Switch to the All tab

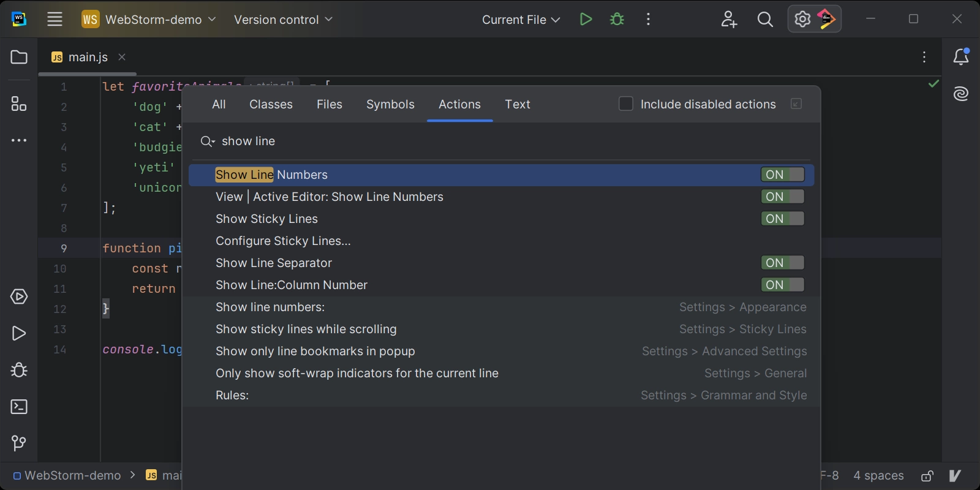tap(219, 104)
